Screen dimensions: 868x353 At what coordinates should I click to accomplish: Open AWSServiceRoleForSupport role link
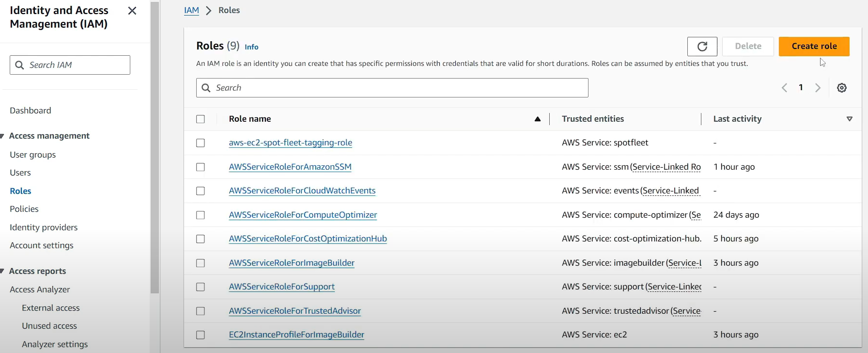(x=282, y=287)
